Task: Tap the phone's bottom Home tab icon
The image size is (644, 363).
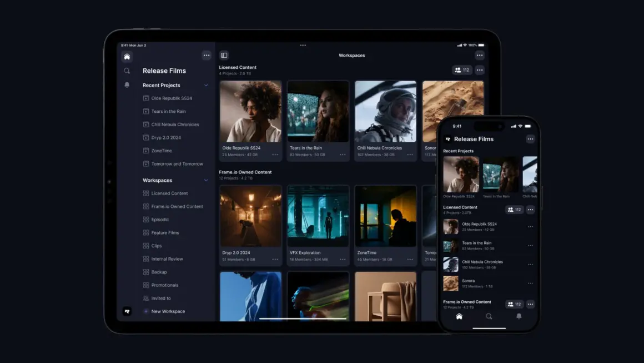Action: [x=459, y=316]
